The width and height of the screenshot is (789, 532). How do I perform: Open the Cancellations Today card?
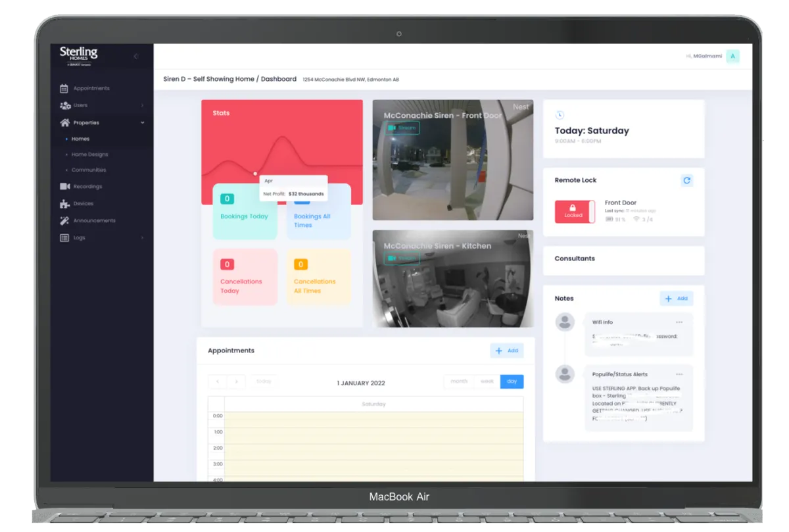245,277
